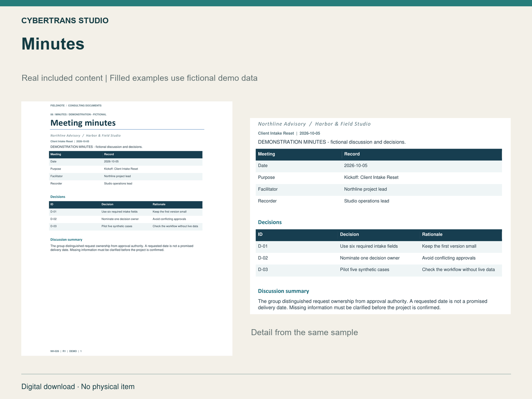Click the discussion paragraph in enlarged detail
The width and height of the screenshot is (532, 399).
373,305
